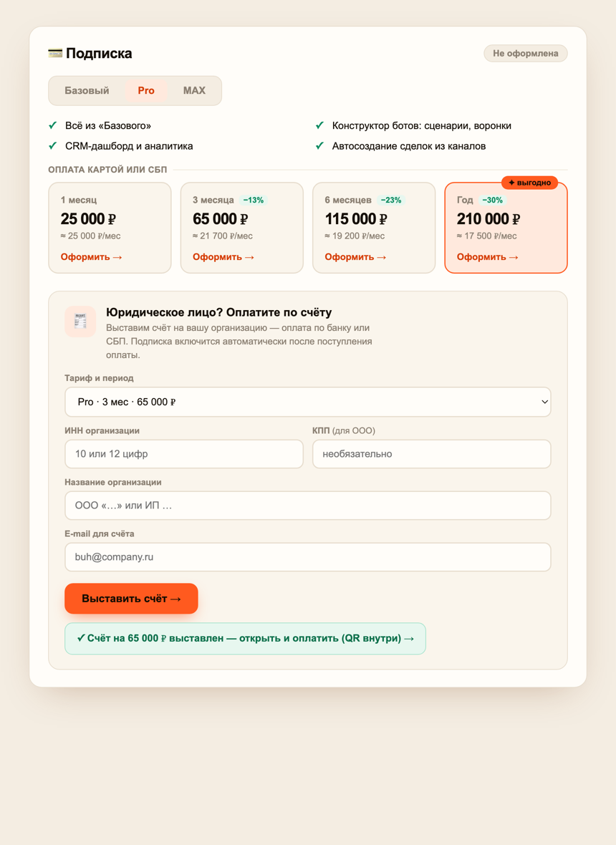Switch to the MAX plan tab

[x=194, y=90]
